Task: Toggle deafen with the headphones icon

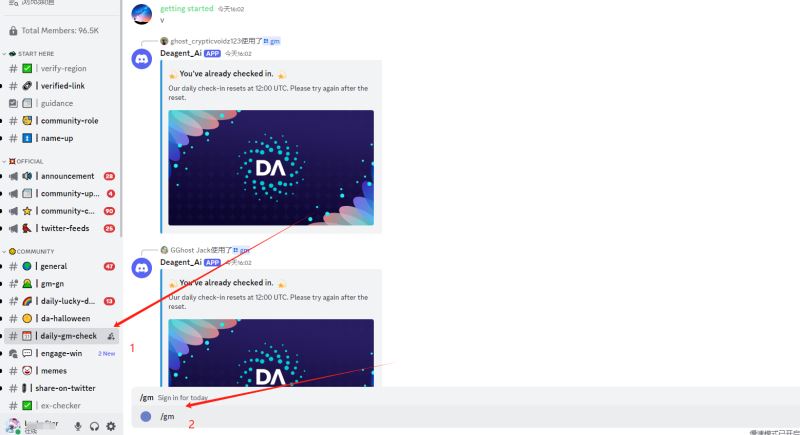Action: [x=94, y=426]
